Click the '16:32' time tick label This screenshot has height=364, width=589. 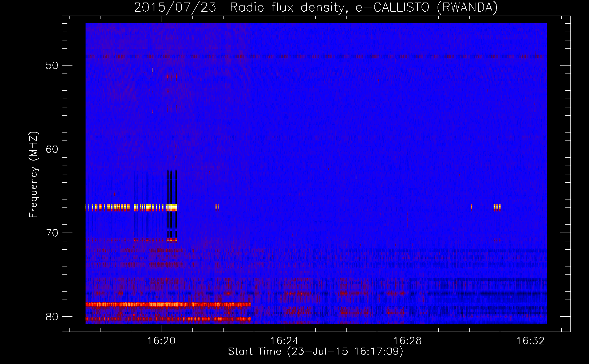point(530,341)
